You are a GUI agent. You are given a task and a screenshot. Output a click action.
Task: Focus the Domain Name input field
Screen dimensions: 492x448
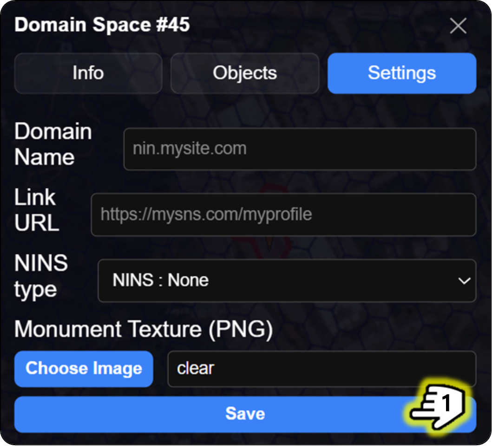300,149
